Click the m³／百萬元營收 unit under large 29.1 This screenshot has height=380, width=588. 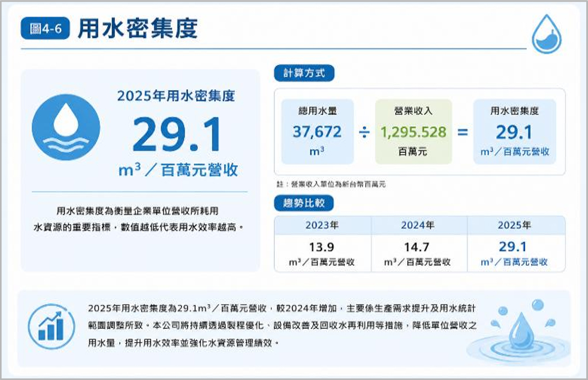pos(178,170)
